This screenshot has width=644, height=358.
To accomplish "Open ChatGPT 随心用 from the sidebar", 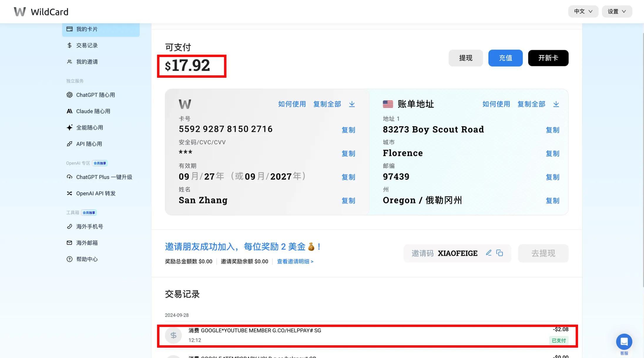I will click(x=95, y=95).
